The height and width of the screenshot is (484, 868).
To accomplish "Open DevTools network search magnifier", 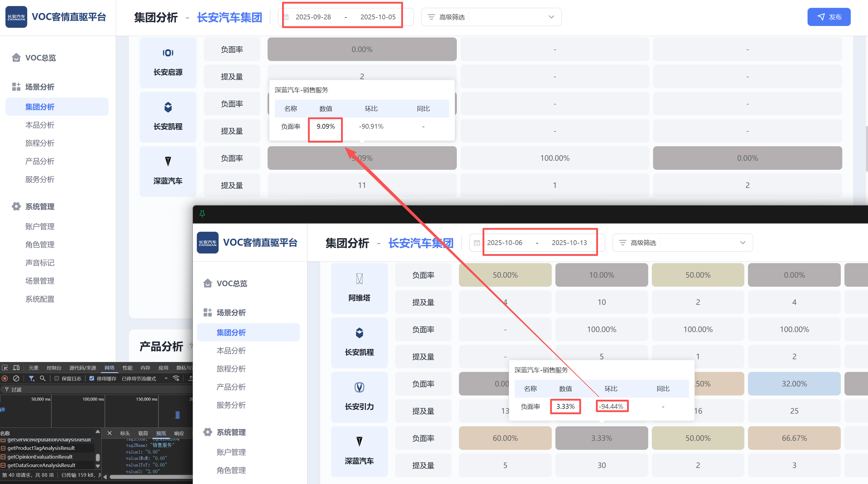I will click(42, 378).
